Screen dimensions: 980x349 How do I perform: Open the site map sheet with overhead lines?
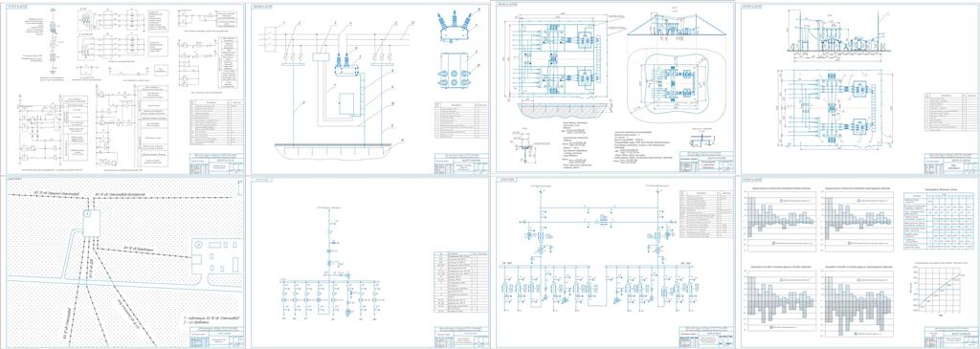pyautogui.click(x=123, y=262)
